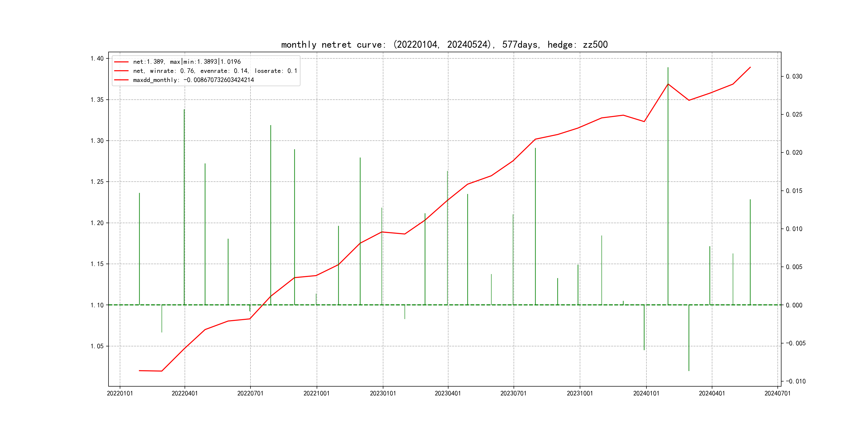Click x-axis tick label 20231001

(x=579, y=393)
